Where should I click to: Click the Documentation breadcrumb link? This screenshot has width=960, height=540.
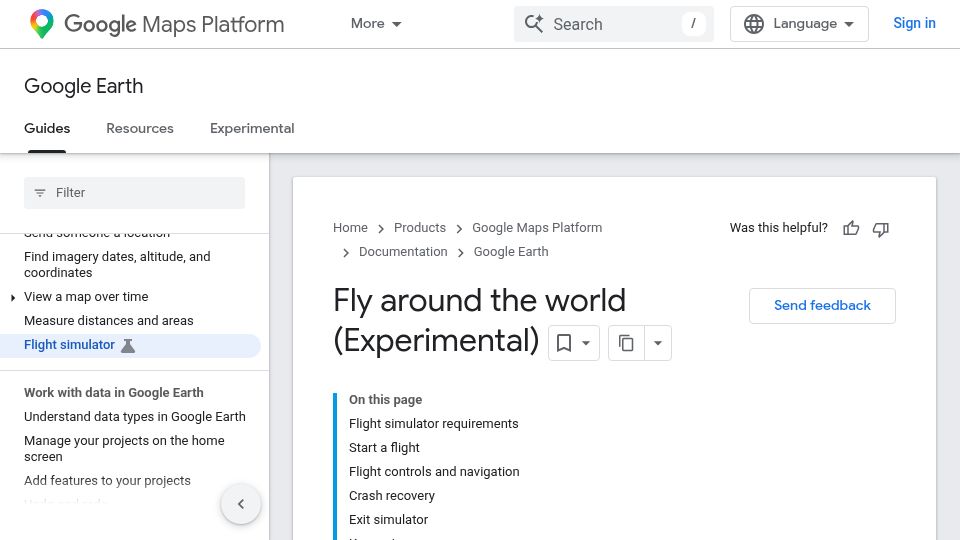point(403,252)
